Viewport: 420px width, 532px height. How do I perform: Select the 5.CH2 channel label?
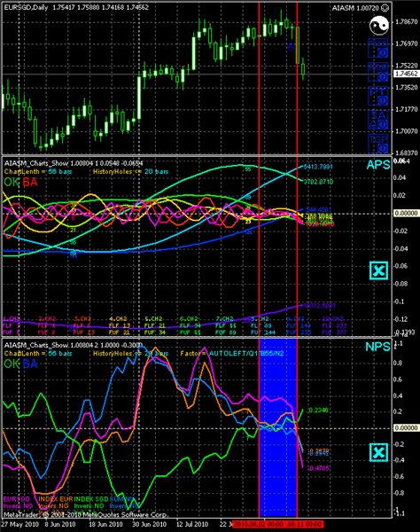(153, 319)
